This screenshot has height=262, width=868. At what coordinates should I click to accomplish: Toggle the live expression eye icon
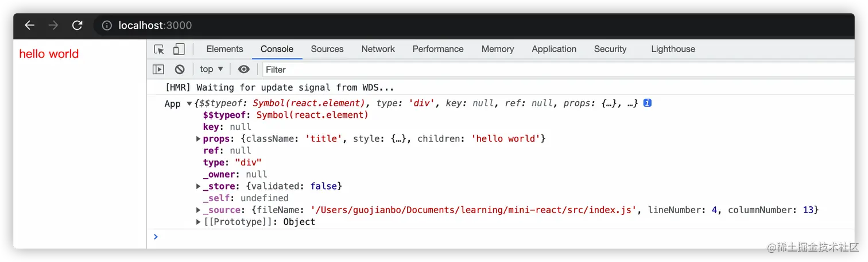pyautogui.click(x=244, y=69)
